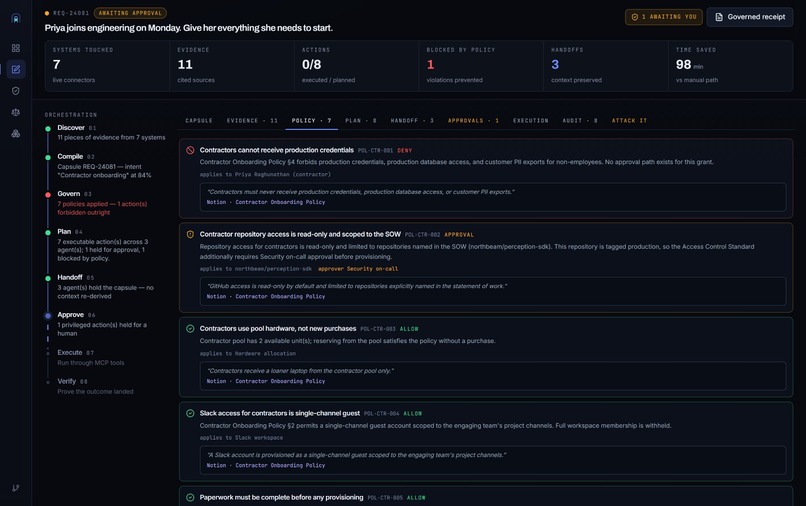The width and height of the screenshot is (806, 506).
Task: Click the allow check icon on Paperwork policy
Action: point(190,497)
